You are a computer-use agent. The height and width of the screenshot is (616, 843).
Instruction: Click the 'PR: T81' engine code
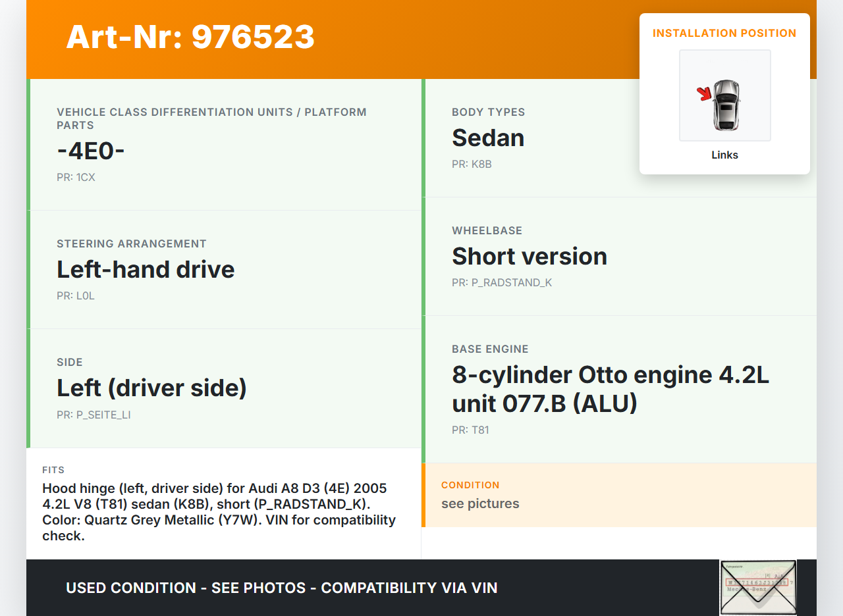(x=470, y=430)
